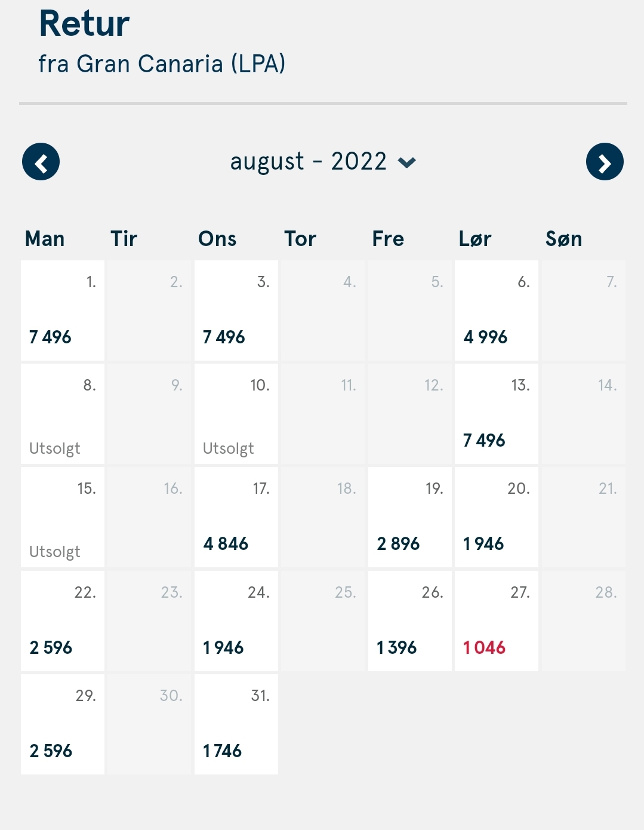Open the august - 2022 month dropdown
Screen dimensions: 644x830
tap(323, 162)
